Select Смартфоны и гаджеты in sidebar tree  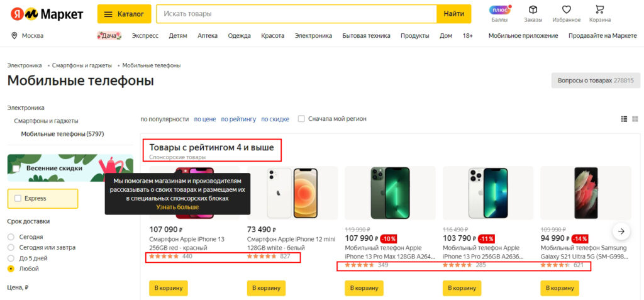pyautogui.click(x=46, y=121)
